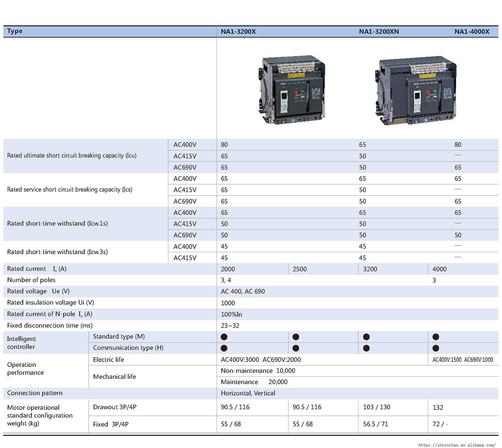
Task: Click the Fixed disconnection time value 23~32
Action: 230,326
